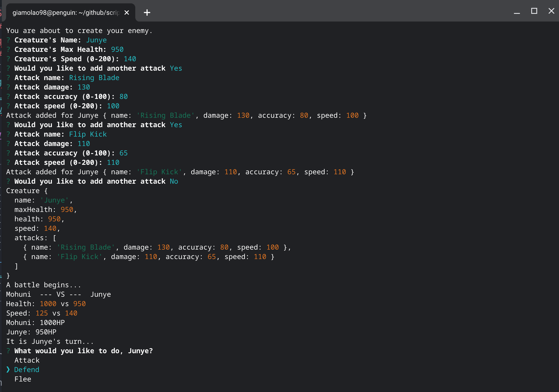Screen dimensions: 559x392
Task: Click the attack name 'Flip Kick' answer
Action: (88, 134)
